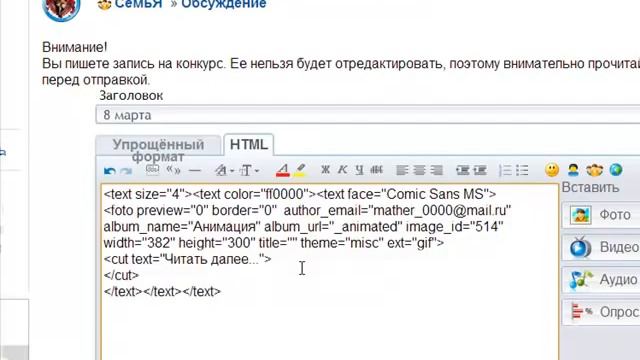Toggle bold formatting (Ж)

click(x=325, y=170)
